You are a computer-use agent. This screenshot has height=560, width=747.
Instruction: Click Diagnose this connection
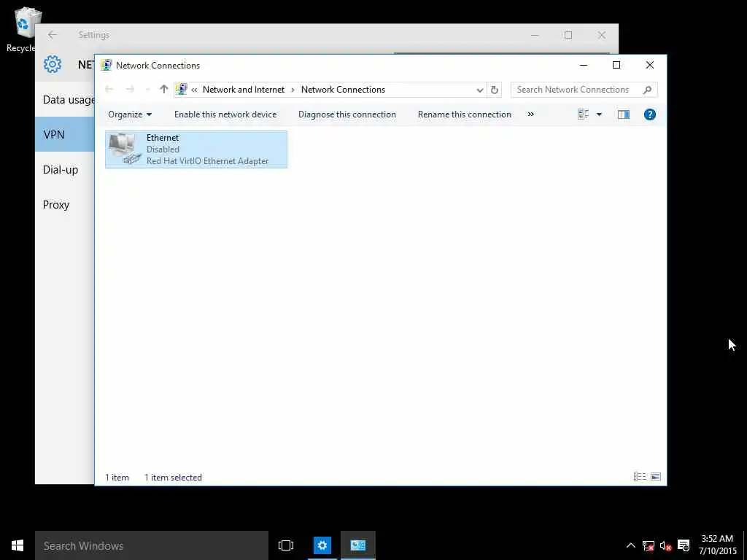(347, 114)
